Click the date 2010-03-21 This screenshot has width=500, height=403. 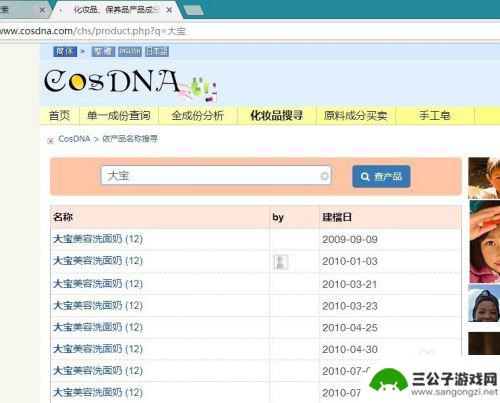click(x=350, y=284)
